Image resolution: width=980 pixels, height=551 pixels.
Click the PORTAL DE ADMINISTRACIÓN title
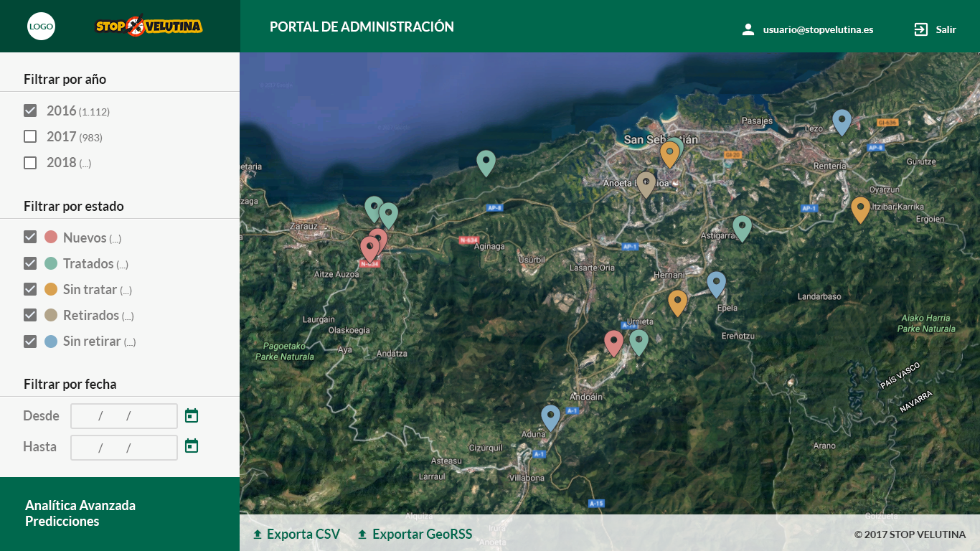coord(362,27)
